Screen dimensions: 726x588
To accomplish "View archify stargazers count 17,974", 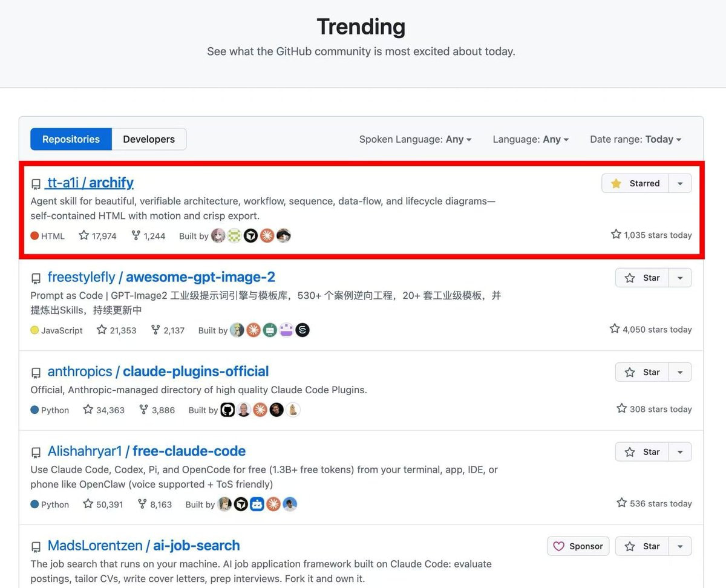I will (97, 235).
